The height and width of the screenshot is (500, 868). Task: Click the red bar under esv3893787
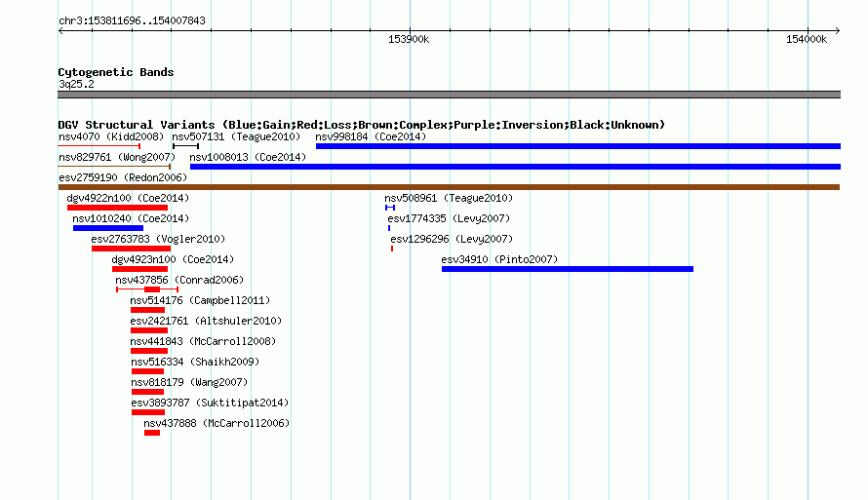tap(148, 412)
